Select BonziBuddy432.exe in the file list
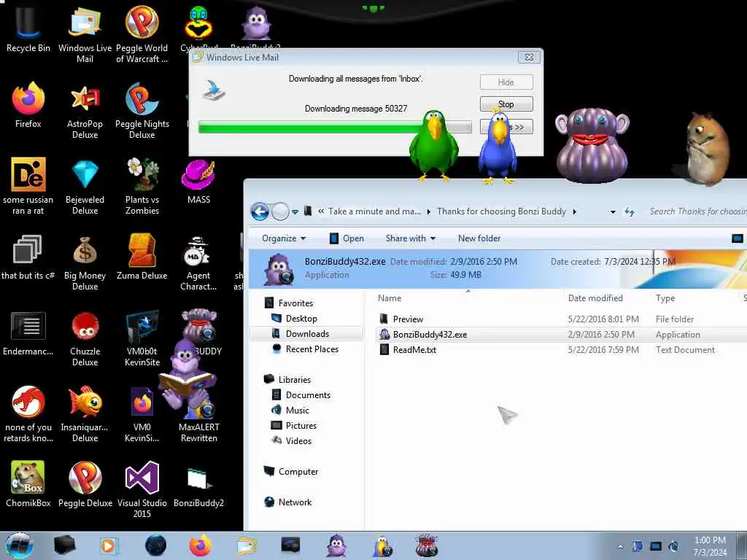The image size is (747, 560). pyautogui.click(x=561, y=334)
